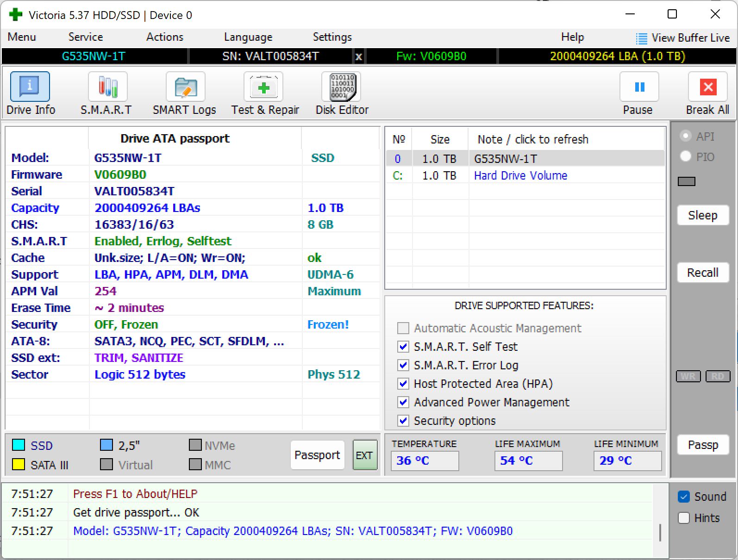
Task: Uncheck S.M.A.R.T. Self Test feature
Action: click(x=403, y=347)
